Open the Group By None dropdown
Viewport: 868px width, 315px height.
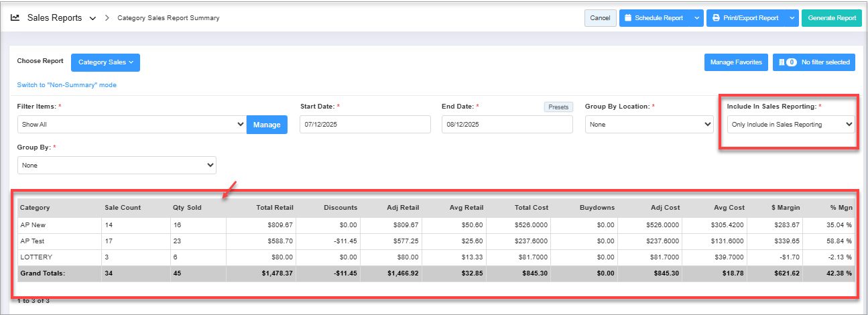coord(117,165)
